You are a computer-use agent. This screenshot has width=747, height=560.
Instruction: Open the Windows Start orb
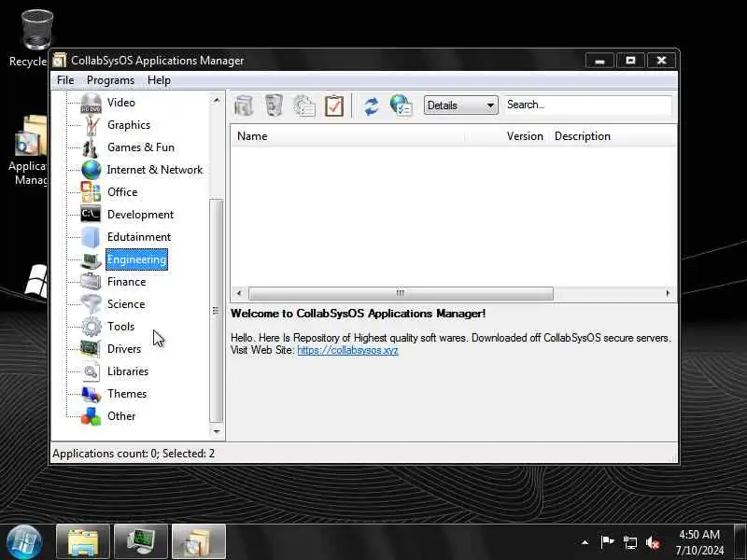(x=23, y=542)
